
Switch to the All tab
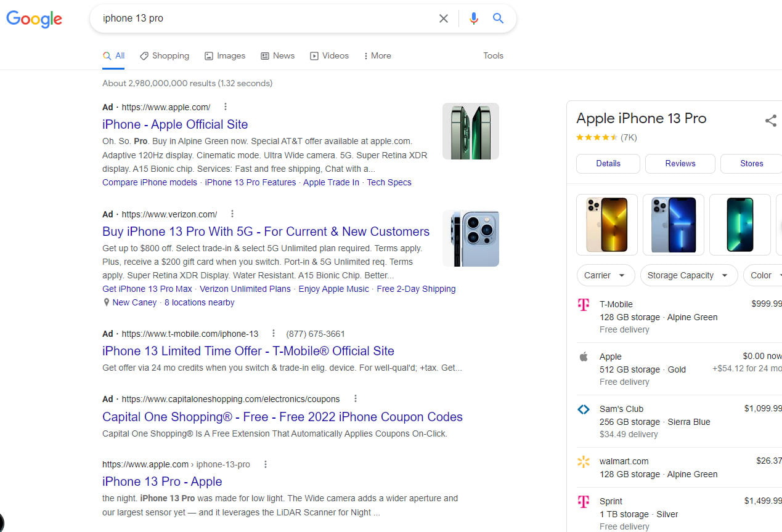click(114, 55)
